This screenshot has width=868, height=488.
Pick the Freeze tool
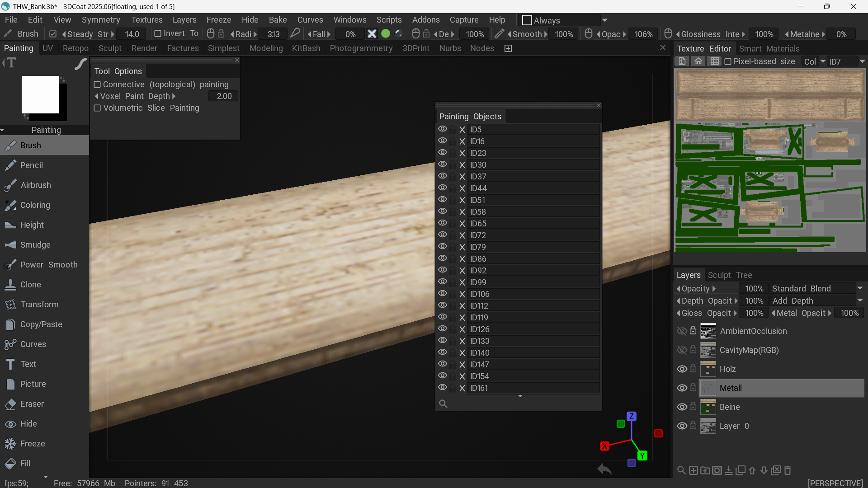(x=44, y=444)
